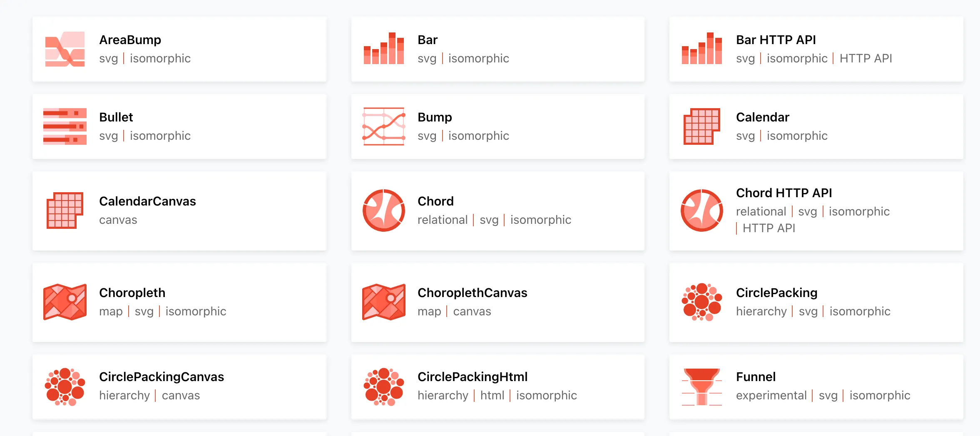This screenshot has width=980, height=436.
Task: Select the ChoroplethCanvas map icon
Action: [383, 302]
